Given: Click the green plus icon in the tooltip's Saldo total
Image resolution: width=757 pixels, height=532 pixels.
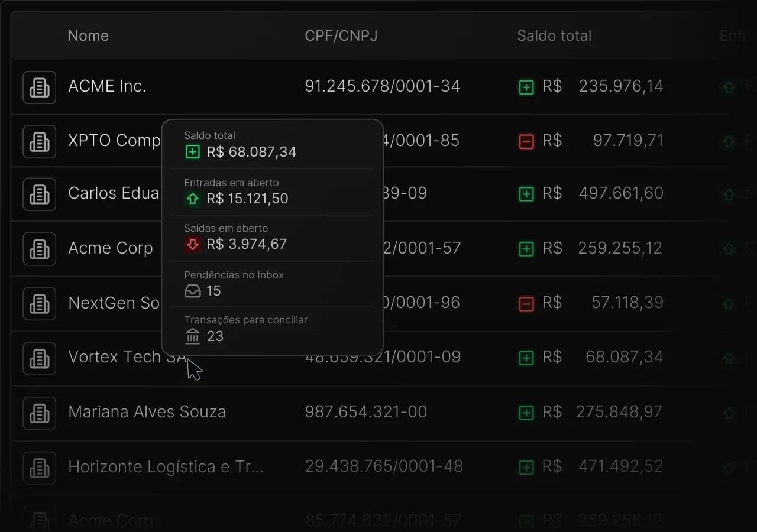Looking at the screenshot, I should (193, 153).
